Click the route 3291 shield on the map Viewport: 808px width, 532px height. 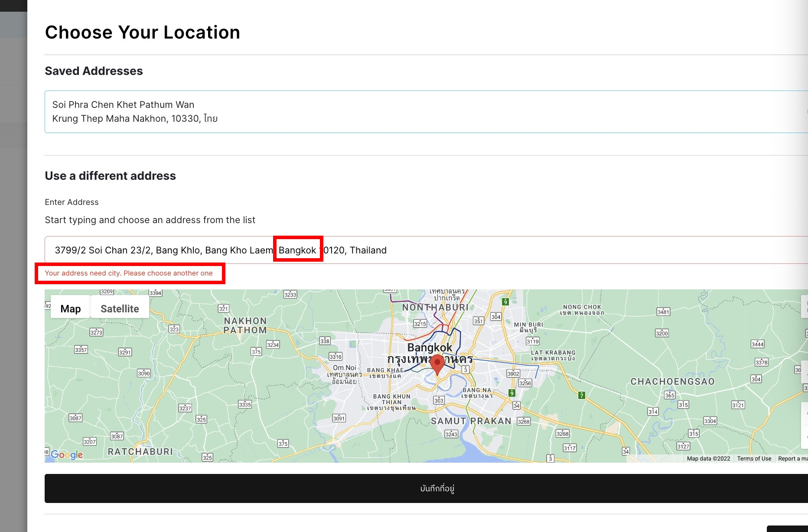click(x=125, y=352)
